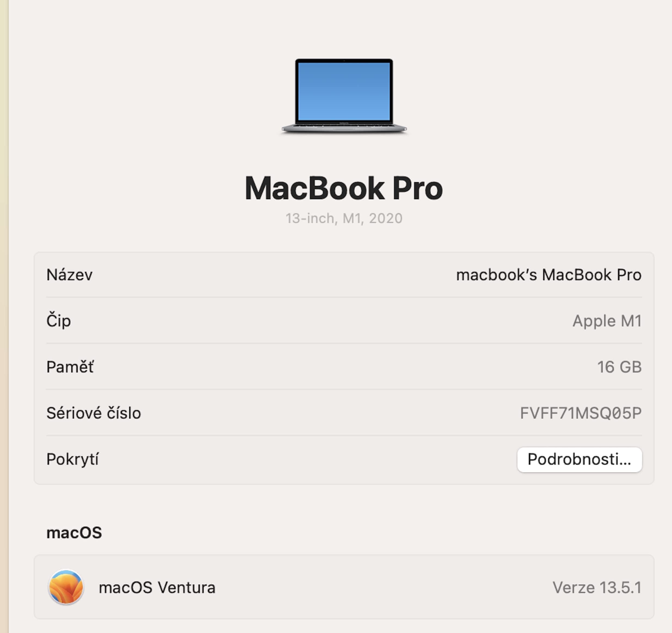Select the MacBook Pro title heading
The image size is (672, 633).
point(344,188)
